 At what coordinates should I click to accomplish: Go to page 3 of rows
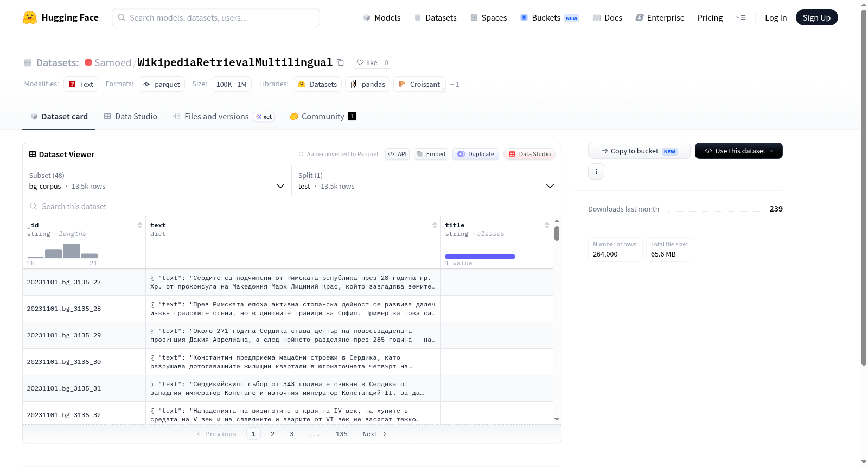coord(291,434)
